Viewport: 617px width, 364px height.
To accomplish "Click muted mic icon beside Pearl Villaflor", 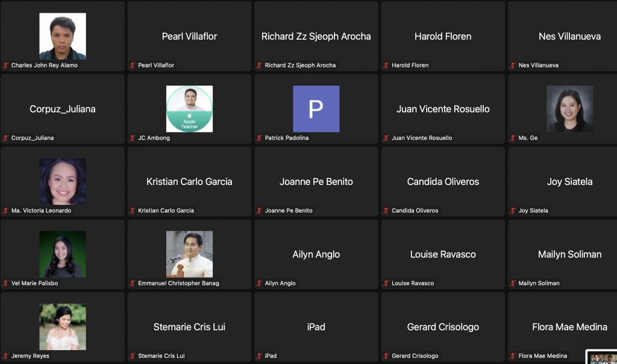I will (133, 65).
